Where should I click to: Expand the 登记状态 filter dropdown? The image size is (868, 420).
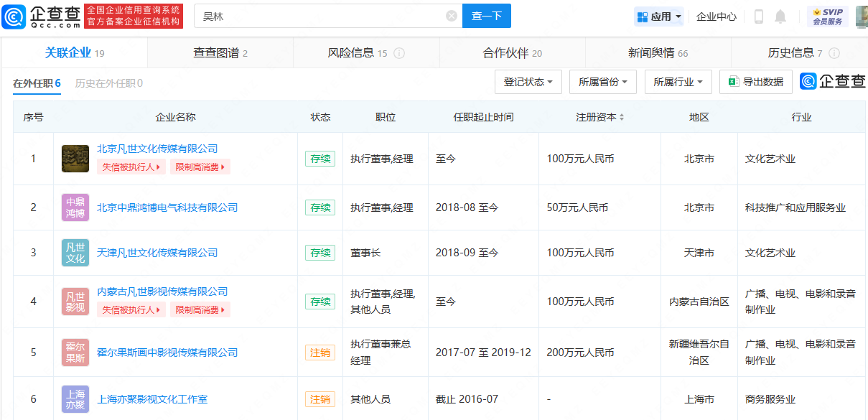pyautogui.click(x=528, y=82)
